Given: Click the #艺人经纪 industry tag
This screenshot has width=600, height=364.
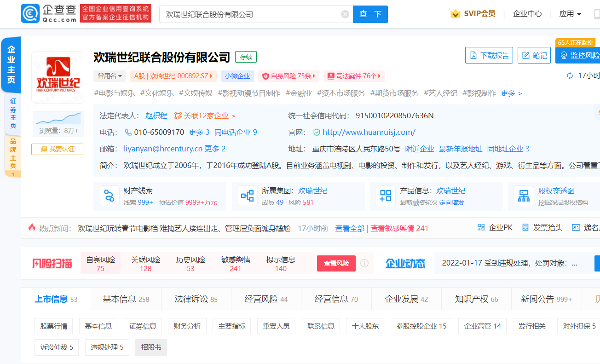Looking at the screenshot, I should 441,93.
